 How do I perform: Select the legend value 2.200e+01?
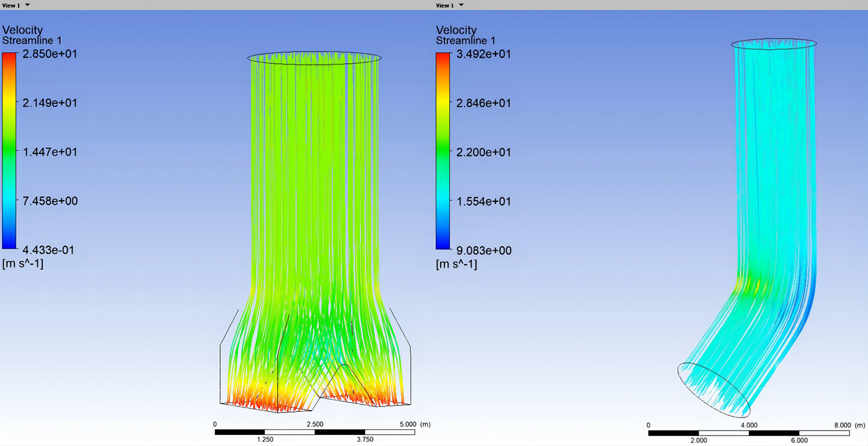click(484, 152)
